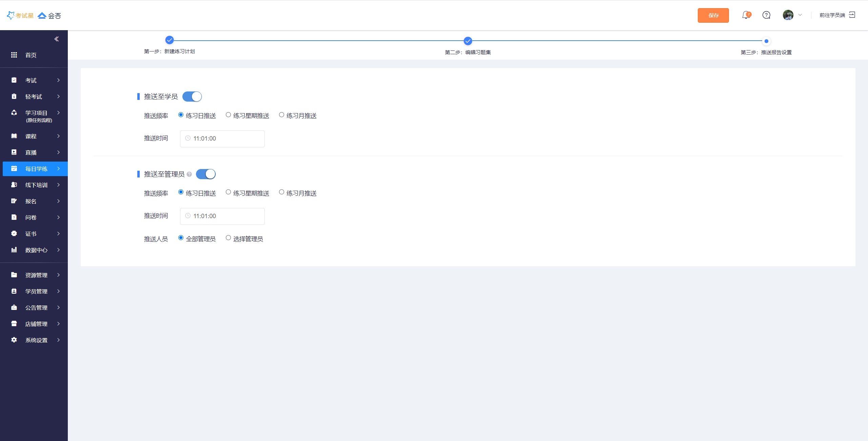This screenshot has width=868, height=441.
Task: Select 练习星期推送 under 推送至学员
Action: click(x=228, y=115)
